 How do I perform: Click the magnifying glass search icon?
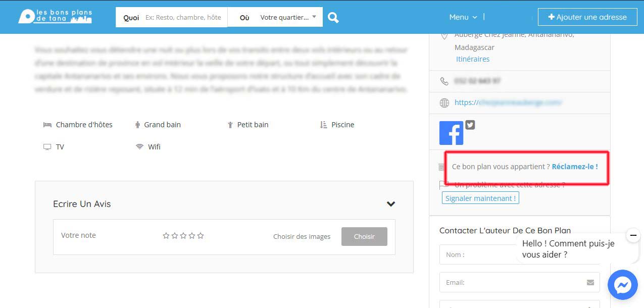[333, 17]
